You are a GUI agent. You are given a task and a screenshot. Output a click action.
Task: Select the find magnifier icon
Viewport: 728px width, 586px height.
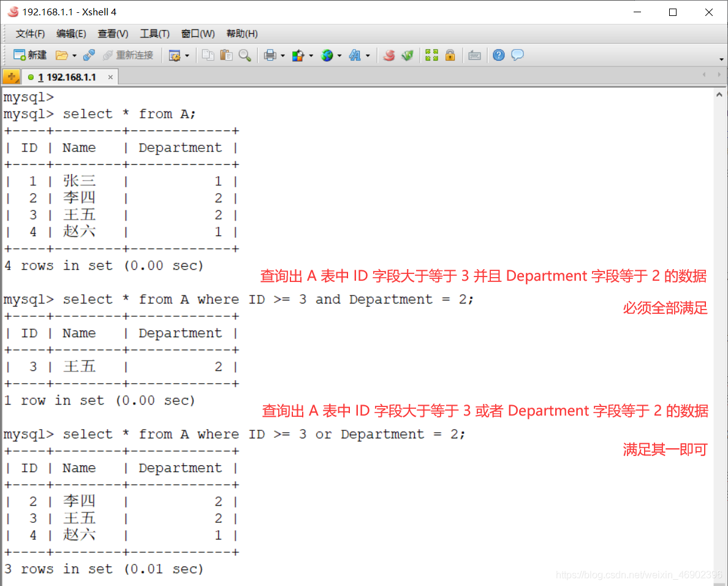(x=244, y=55)
